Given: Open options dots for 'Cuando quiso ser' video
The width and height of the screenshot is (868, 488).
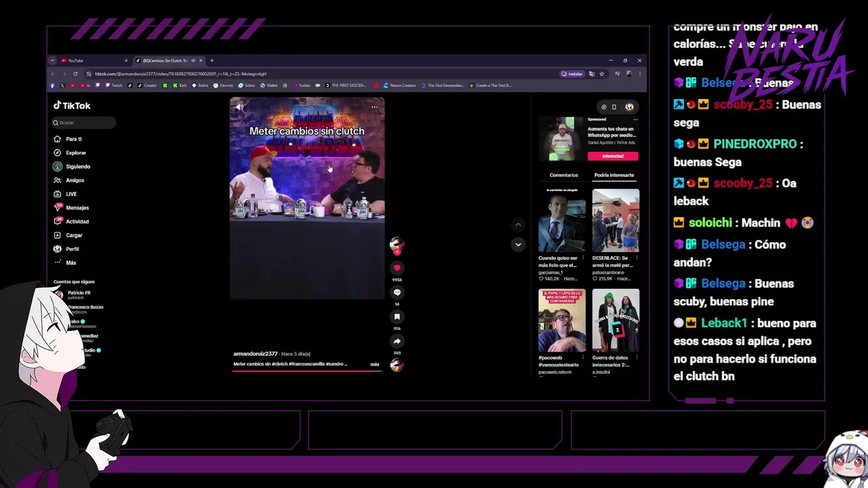Looking at the screenshot, I should (x=583, y=258).
